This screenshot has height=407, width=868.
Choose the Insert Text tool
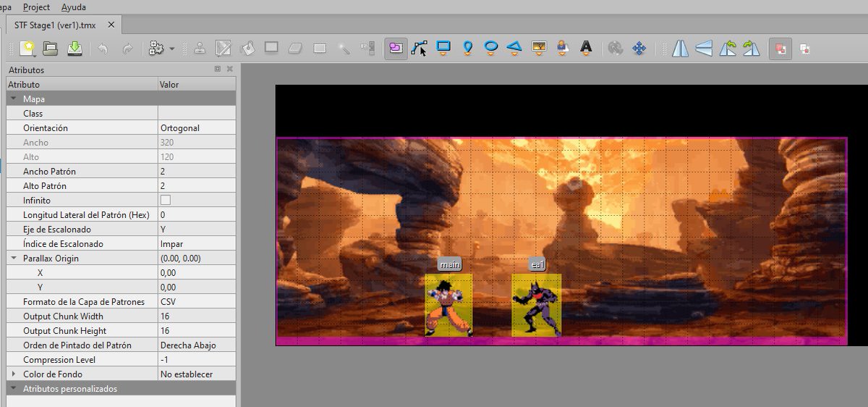[586, 49]
